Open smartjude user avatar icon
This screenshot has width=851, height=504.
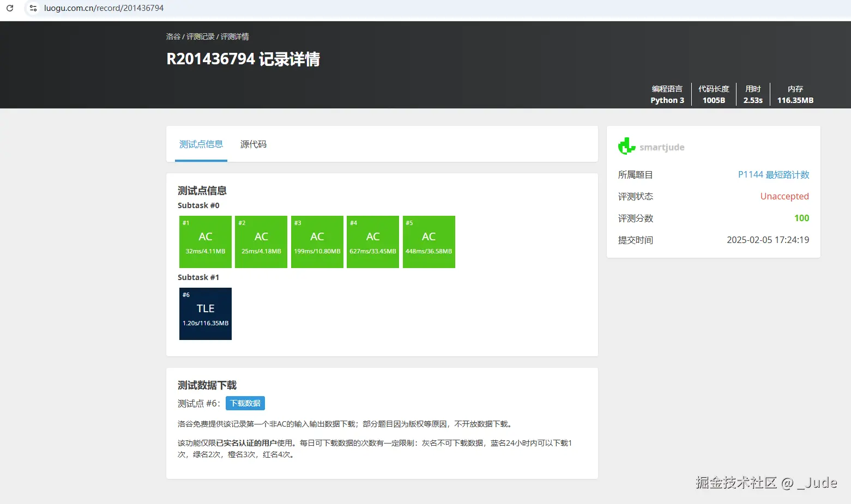[x=627, y=146]
